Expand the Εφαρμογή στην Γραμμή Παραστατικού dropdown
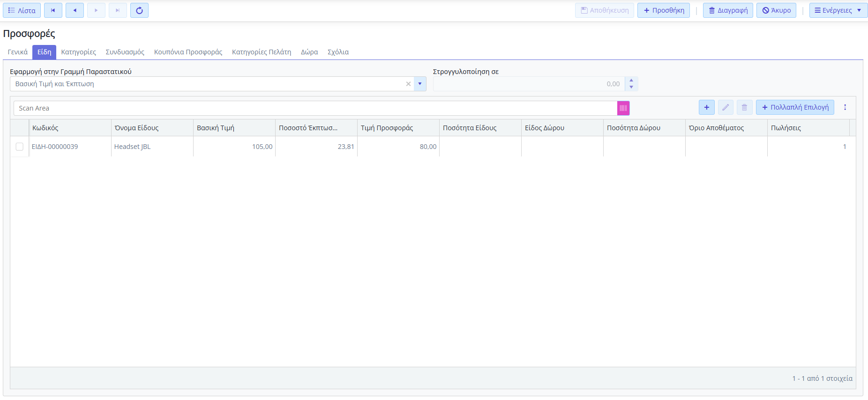This screenshot has width=868, height=400. pyautogui.click(x=420, y=84)
